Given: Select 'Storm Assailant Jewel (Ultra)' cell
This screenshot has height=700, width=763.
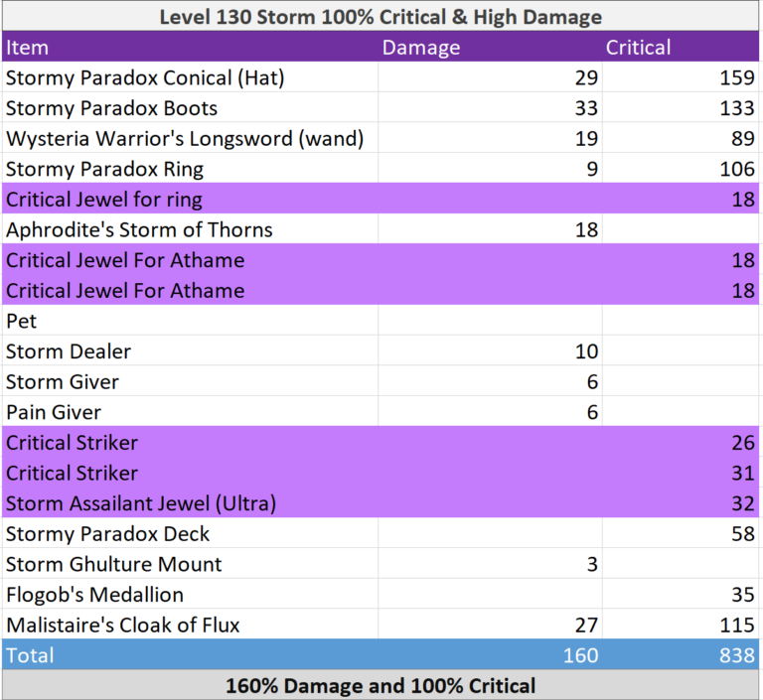Looking at the screenshot, I should coord(190,503).
